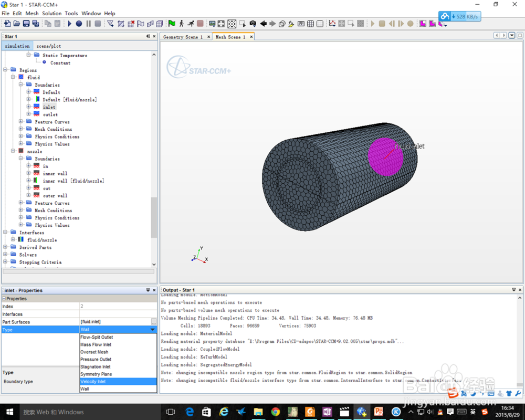The width and height of the screenshot is (525, 420).
Task: Select the Stopping Criteria tree item
Action: coord(40,262)
